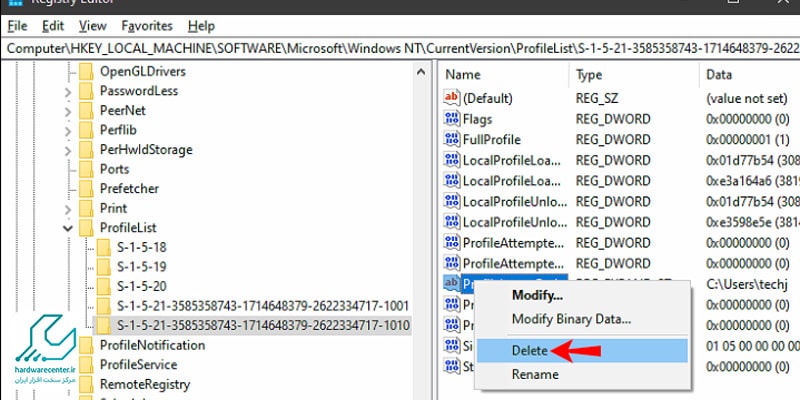800x400 pixels.
Task: Select the ProfileList key
Action: point(128,228)
